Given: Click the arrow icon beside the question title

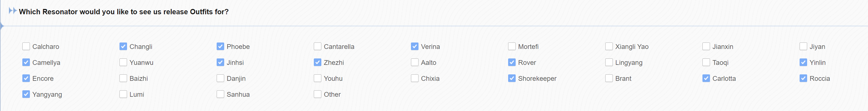Looking at the screenshot, I should [x=13, y=11].
